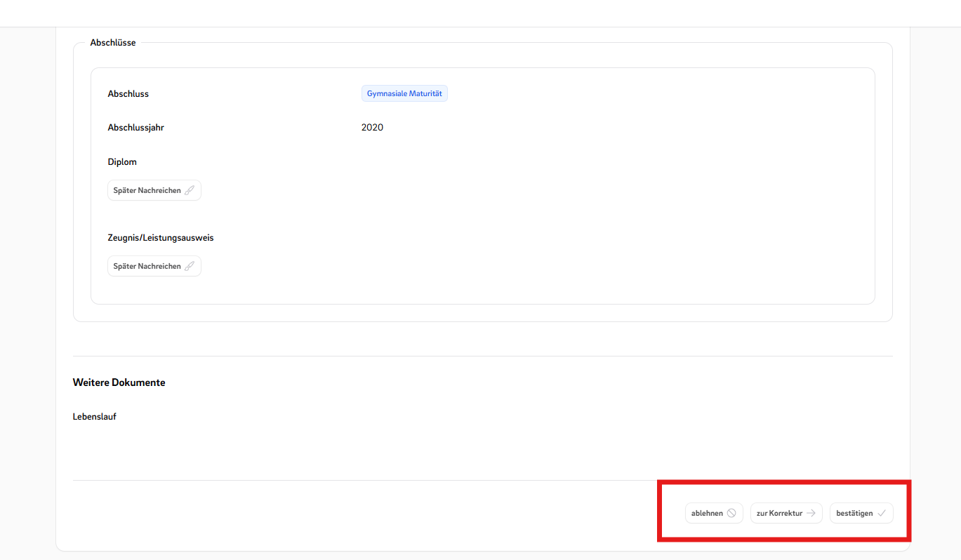This screenshot has height=560, width=961.
Task: Click the Diplom field label
Action: tap(122, 162)
